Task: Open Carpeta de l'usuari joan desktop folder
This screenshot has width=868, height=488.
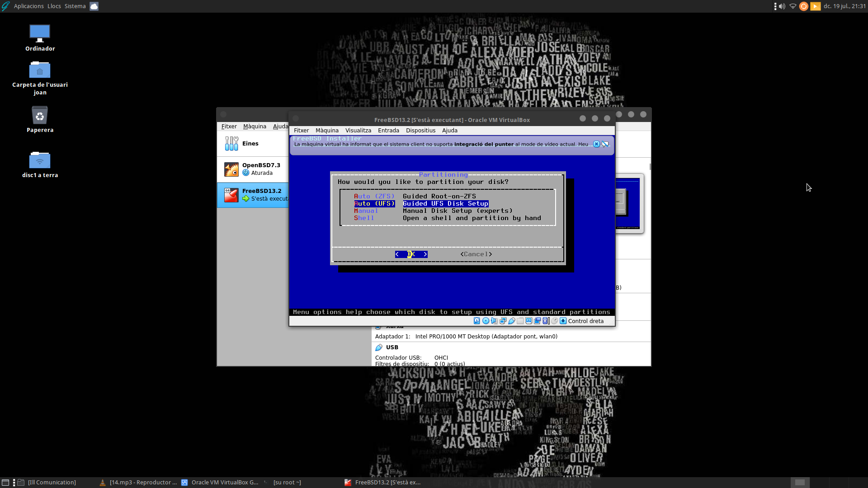Action: pyautogui.click(x=40, y=78)
